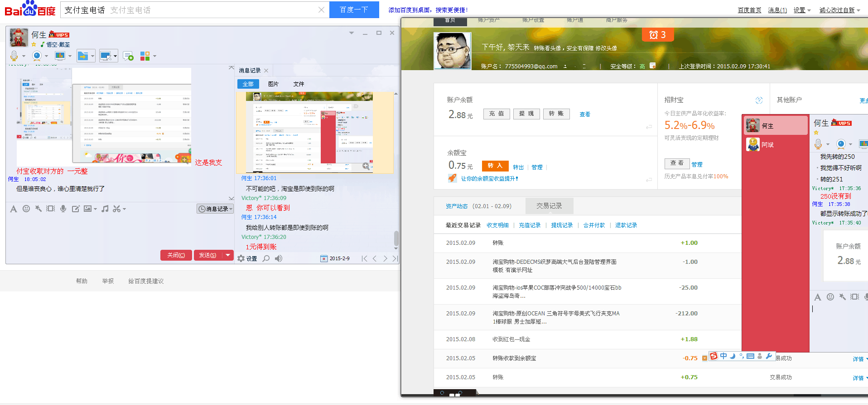
Task: Start voice call with microphone icon
Action: pyautogui.click(x=14, y=56)
